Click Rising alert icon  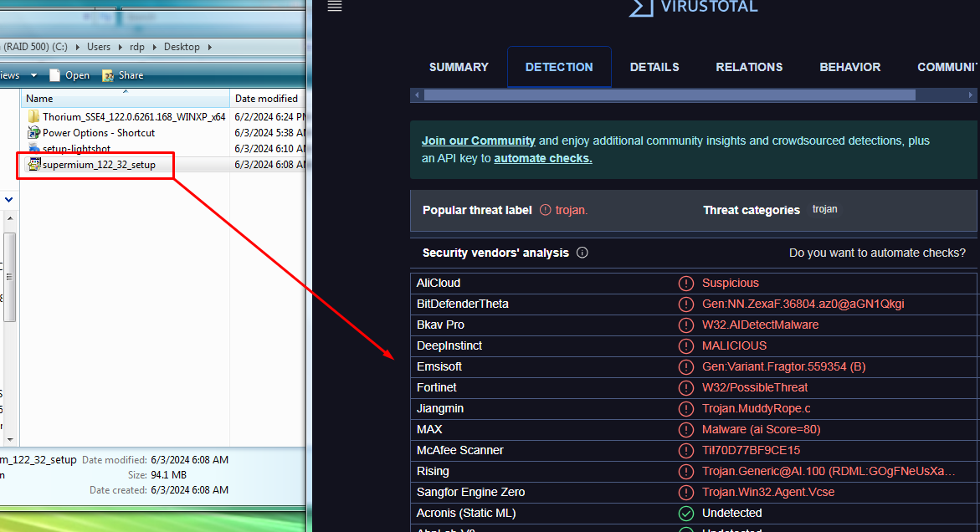685,472
